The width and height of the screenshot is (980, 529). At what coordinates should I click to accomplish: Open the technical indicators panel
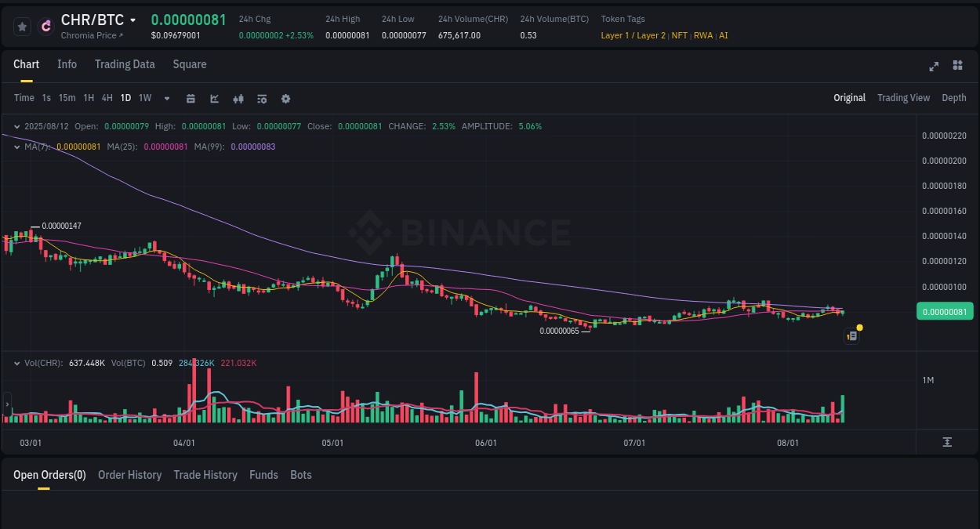[x=261, y=98]
